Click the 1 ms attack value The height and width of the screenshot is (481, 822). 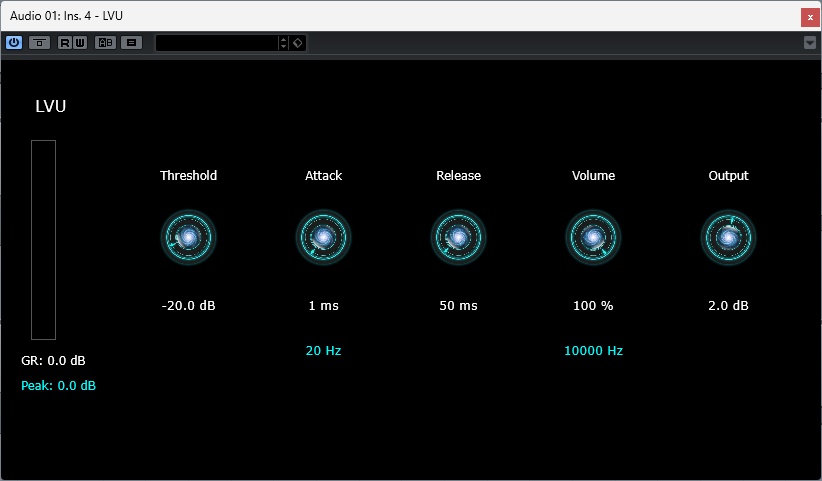(323, 305)
